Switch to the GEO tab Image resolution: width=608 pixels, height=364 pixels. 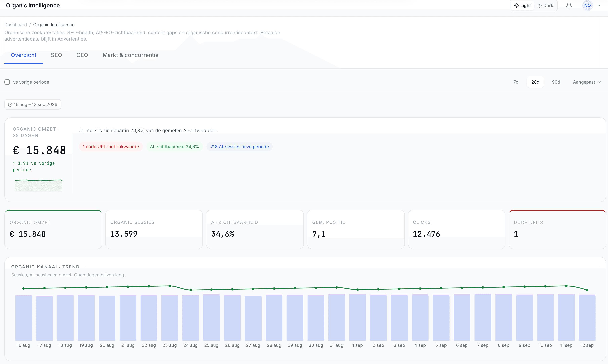pos(82,55)
